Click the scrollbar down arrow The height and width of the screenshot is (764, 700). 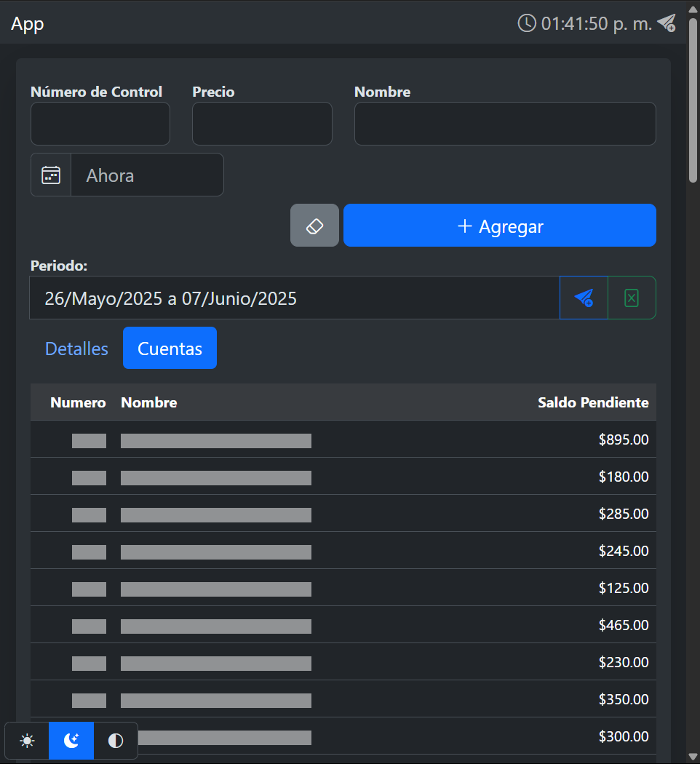pos(693,757)
